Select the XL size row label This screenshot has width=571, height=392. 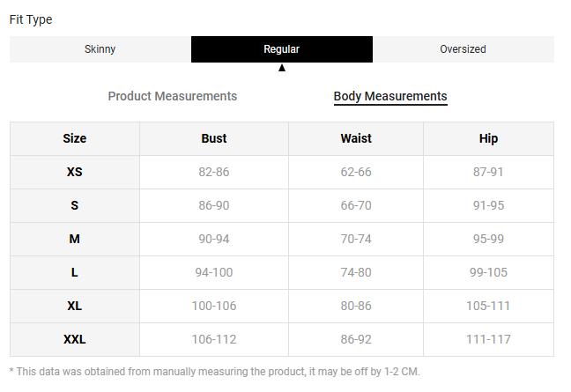tap(75, 306)
